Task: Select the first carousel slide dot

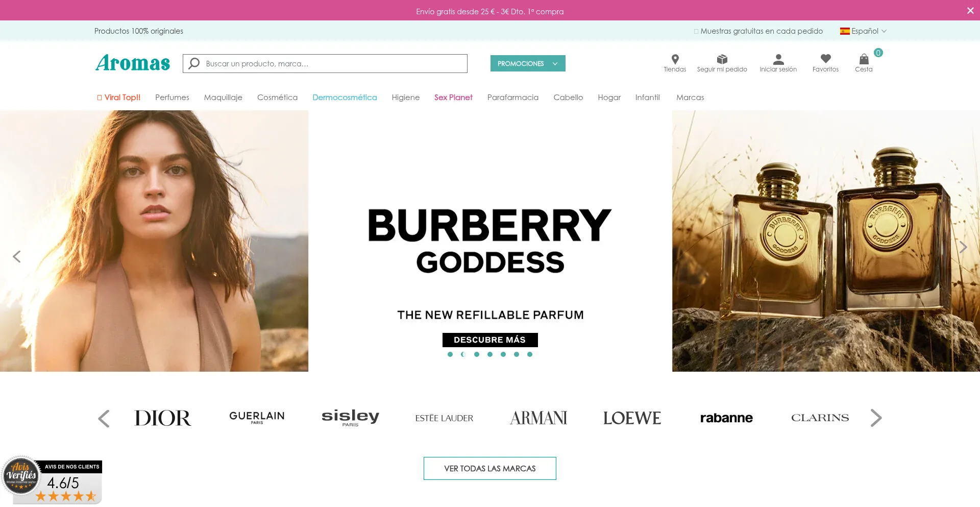Action: [450, 354]
